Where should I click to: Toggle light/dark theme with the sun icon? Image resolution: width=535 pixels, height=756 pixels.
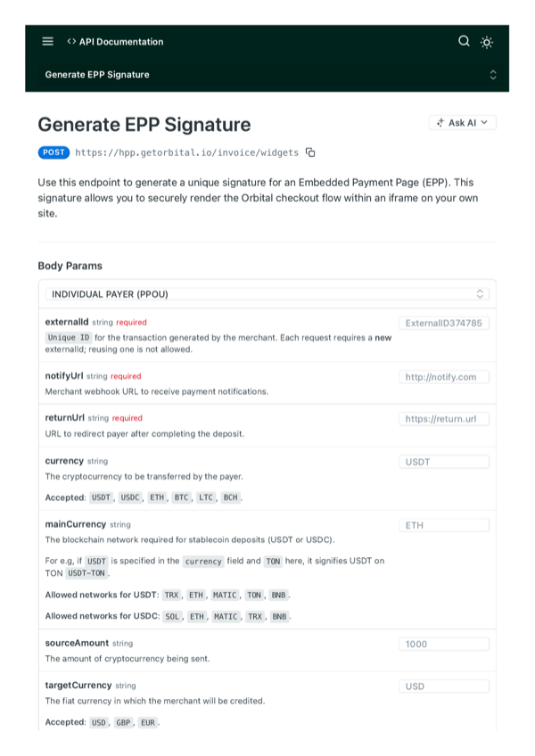click(487, 41)
